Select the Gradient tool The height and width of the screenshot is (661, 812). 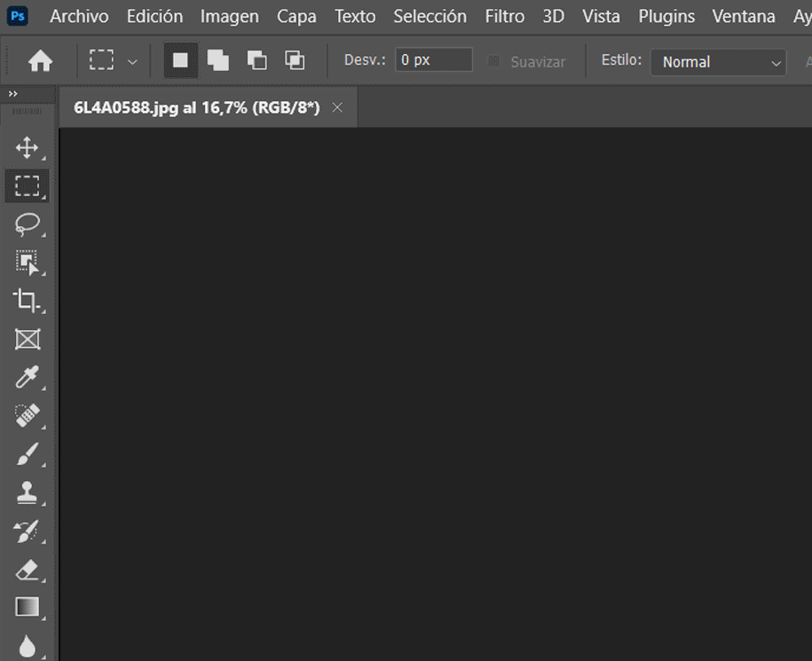click(x=27, y=607)
